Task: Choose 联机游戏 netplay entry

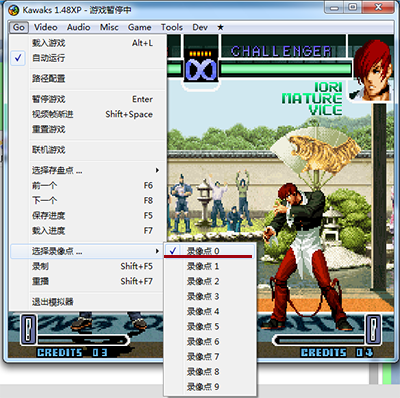Action: [x=88, y=150]
